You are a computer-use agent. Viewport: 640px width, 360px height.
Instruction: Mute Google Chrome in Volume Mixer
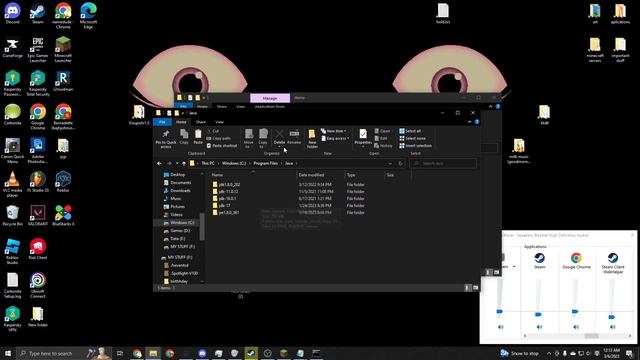pyautogui.click(x=576, y=327)
